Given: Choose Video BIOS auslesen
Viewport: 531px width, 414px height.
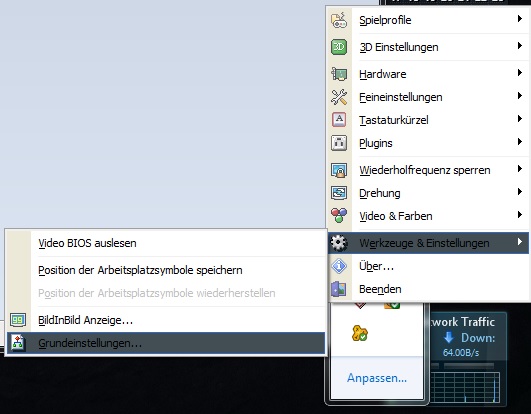Looking at the screenshot, I should 166,243.
